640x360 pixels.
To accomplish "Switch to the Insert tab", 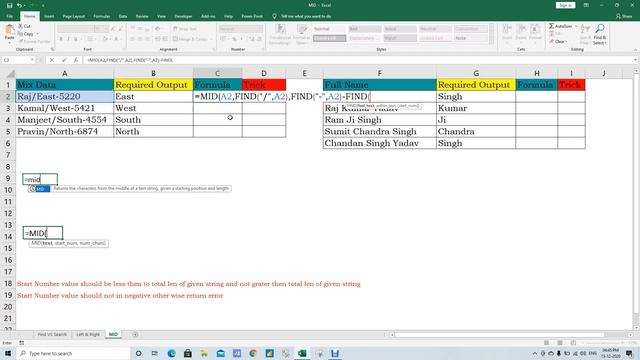I will click(49, 16).
